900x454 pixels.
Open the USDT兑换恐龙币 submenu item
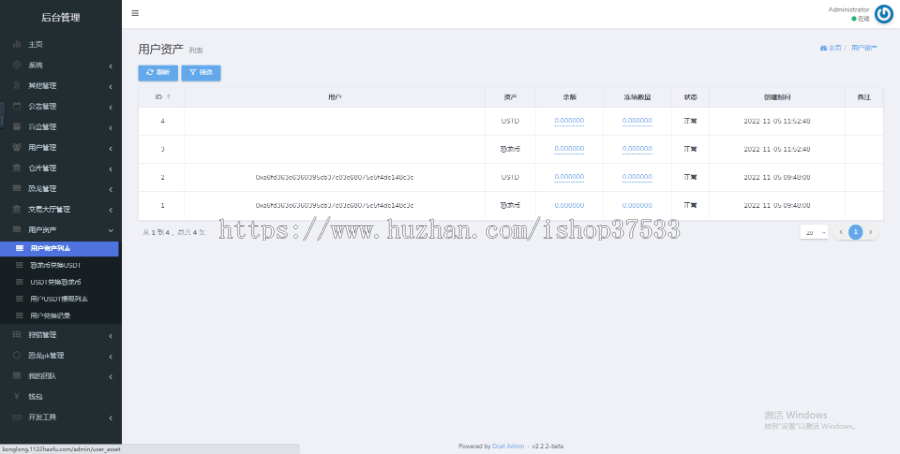[x=61, y=282]
